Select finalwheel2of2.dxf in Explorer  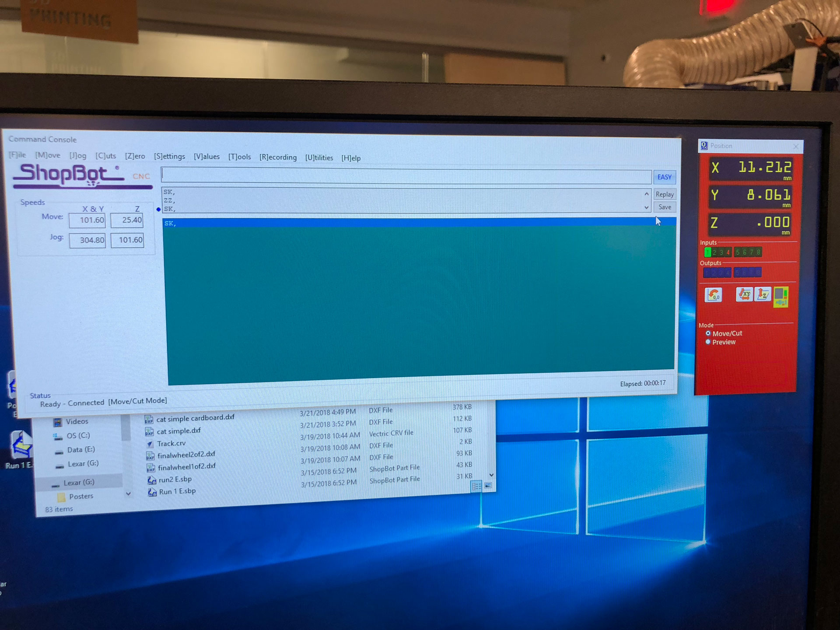point(186,455)
